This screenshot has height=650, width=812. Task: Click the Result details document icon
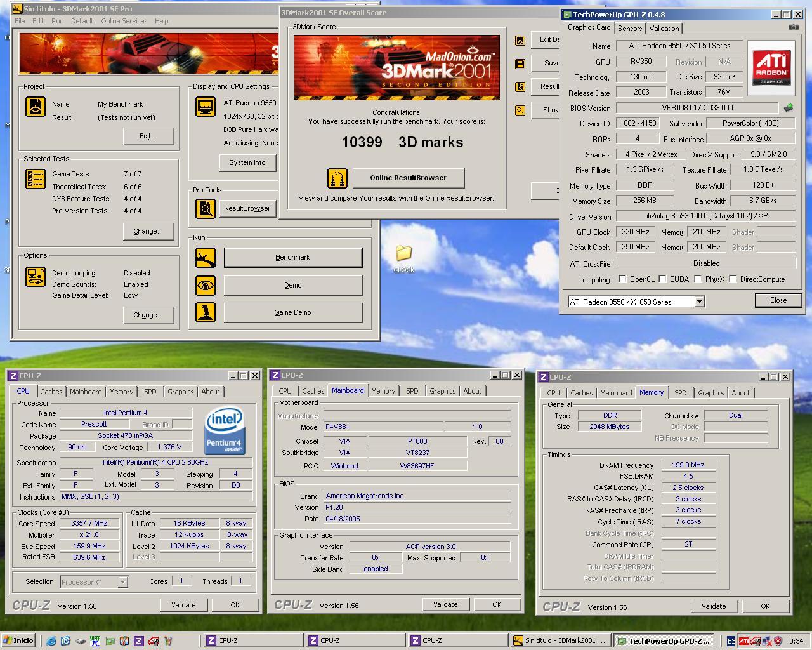click(x=520, y=87)
